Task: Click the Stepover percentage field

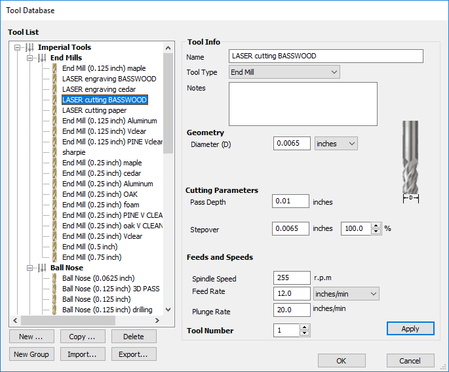Action: click(x=356, y=229)
